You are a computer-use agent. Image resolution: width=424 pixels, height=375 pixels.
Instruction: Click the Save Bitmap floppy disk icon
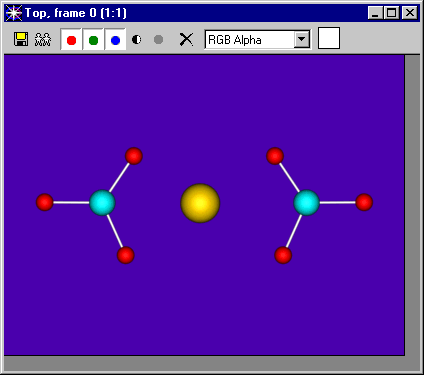[x=21, y=39]
